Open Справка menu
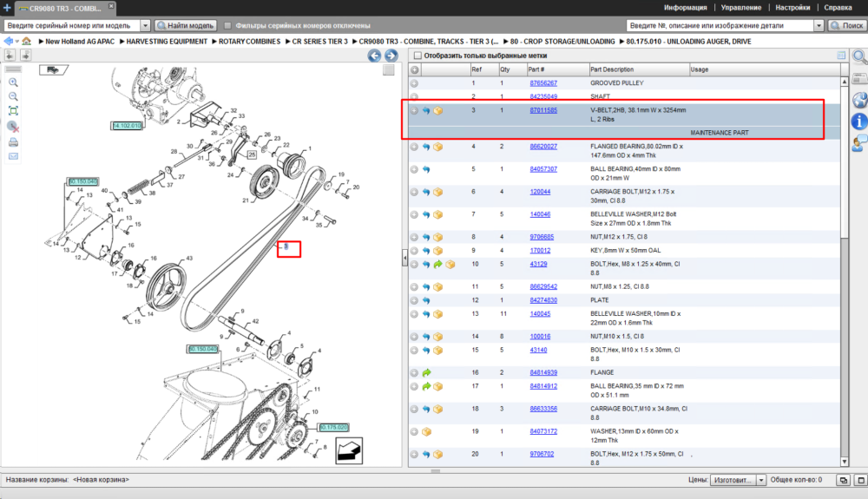The width and height of the screenshot is (868, 499). pyautogui.click(x=838, y=8)
